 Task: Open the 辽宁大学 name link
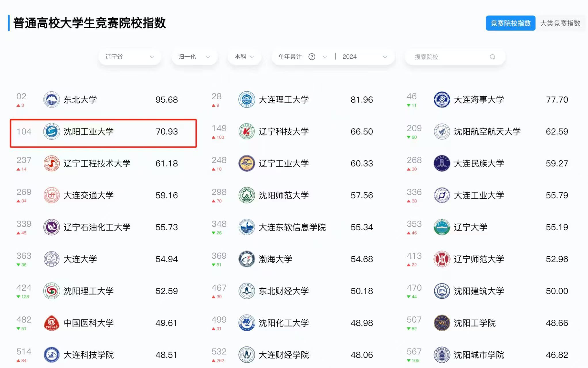click(470, 227)
